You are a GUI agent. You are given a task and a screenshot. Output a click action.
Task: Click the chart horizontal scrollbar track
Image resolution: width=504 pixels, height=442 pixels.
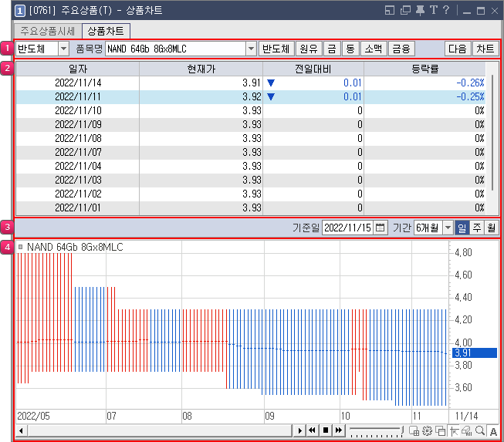160,430
